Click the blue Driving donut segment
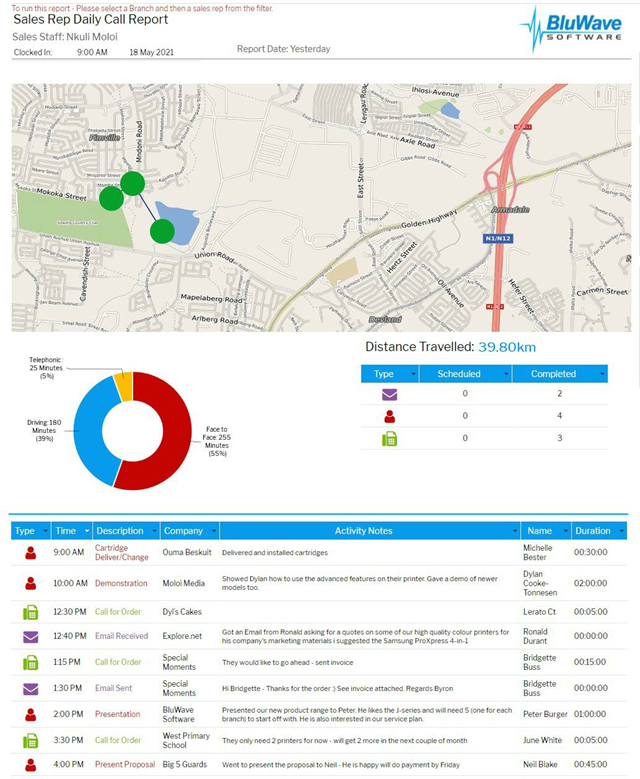 point(90,432)
